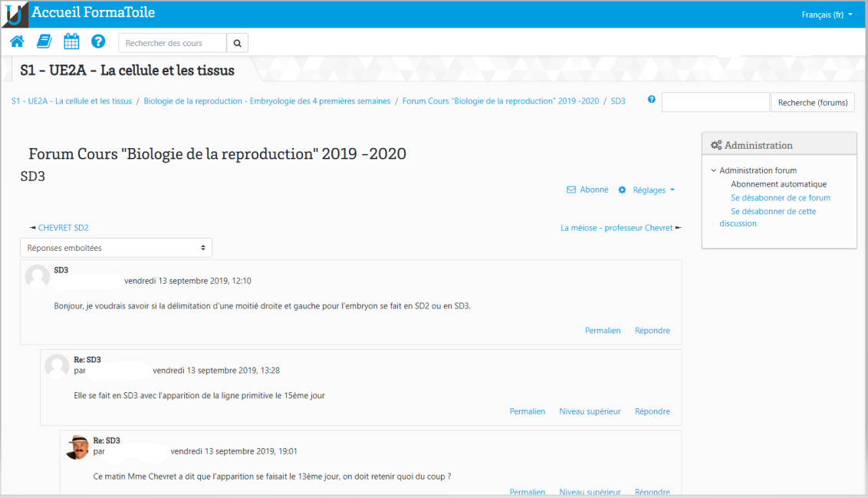Click date vendredi 13 septembre 2019, 19:01
The height and width of the screenshot is (498, 868).
pos(234,451)
